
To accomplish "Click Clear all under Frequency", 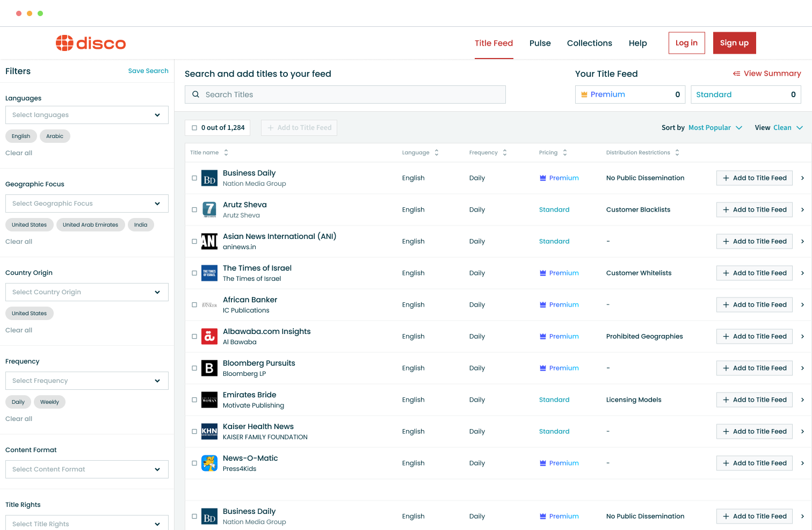I will pyautogui.click(x=19, y=419).
